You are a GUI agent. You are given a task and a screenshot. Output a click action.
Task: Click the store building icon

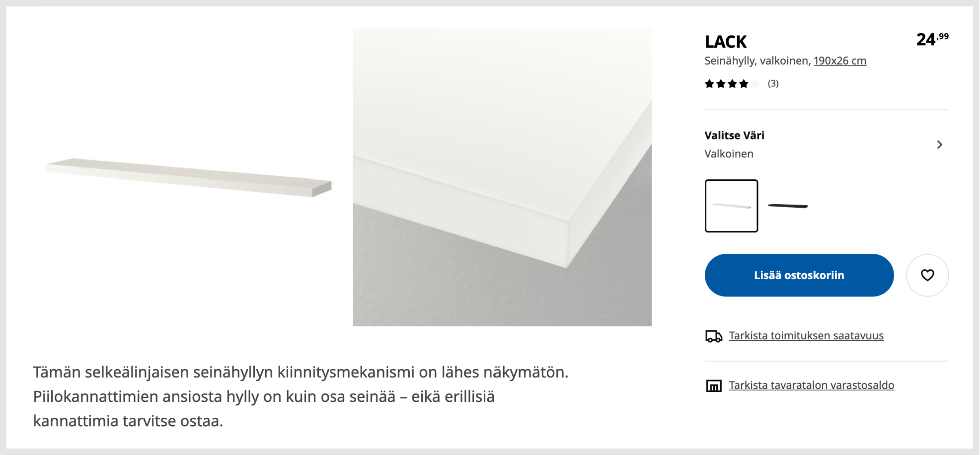[714, 385]
